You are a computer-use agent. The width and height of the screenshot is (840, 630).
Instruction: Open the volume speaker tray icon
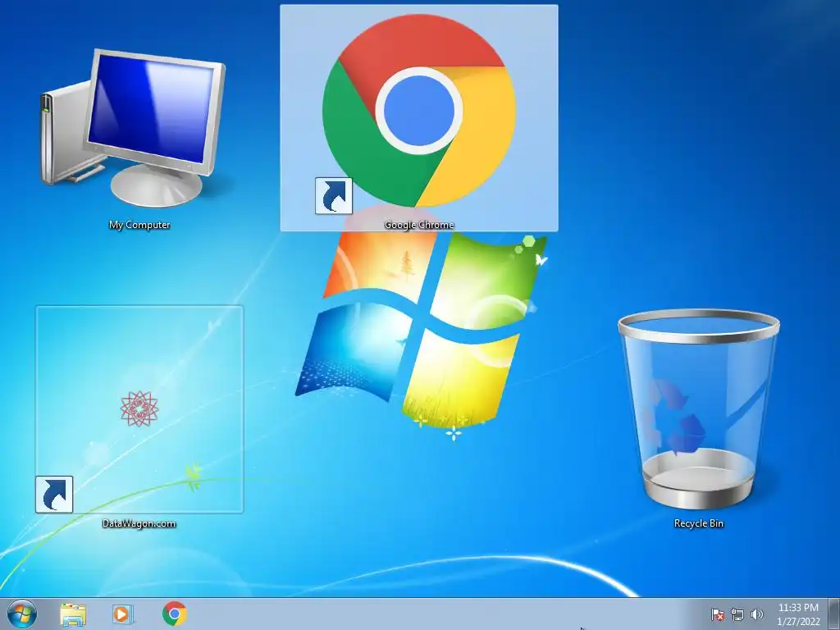757,614
